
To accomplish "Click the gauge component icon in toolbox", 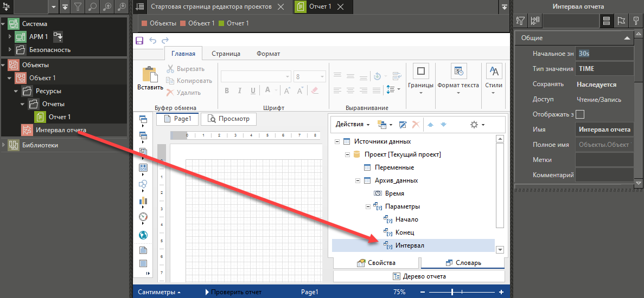I will coord(143,217).
